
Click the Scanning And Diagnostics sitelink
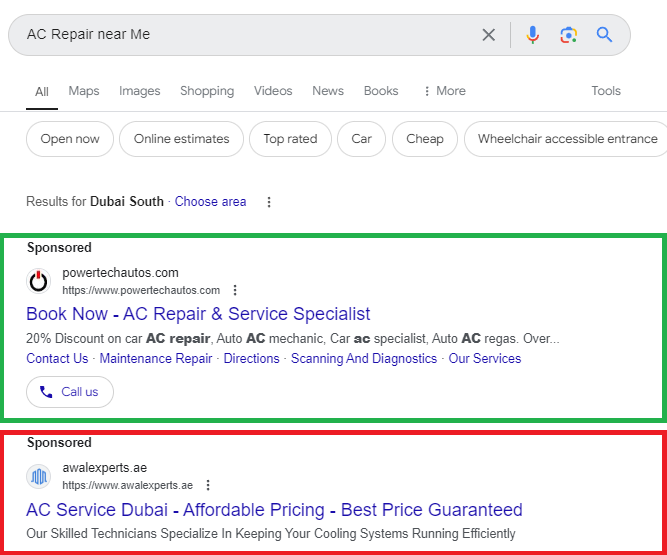click(x=364, y=358)
